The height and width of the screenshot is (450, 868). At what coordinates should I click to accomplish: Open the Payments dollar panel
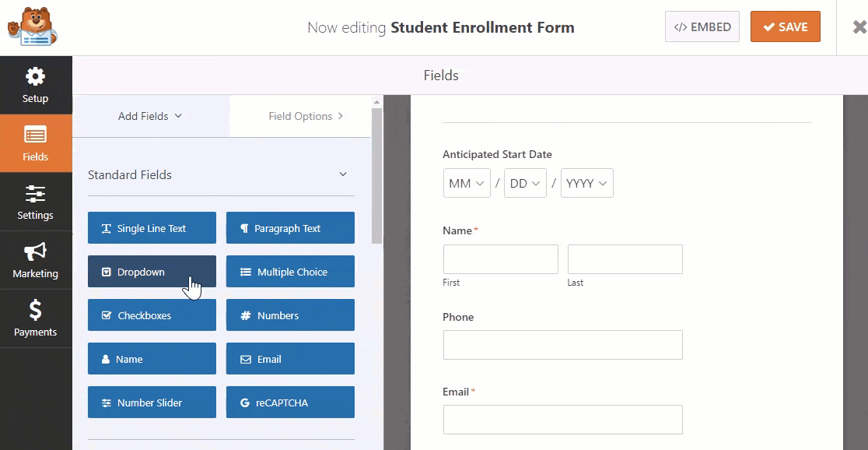(x=35, y=318)
